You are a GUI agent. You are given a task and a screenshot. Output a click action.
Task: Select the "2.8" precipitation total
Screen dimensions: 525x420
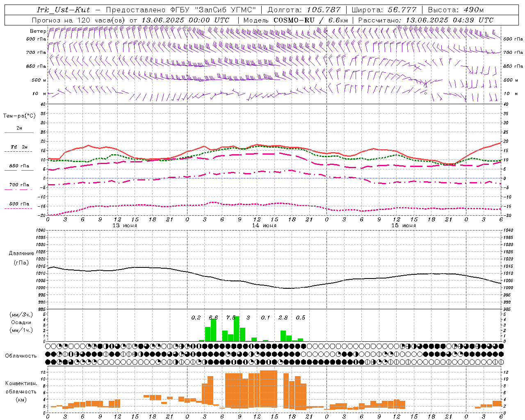(283, 317)
